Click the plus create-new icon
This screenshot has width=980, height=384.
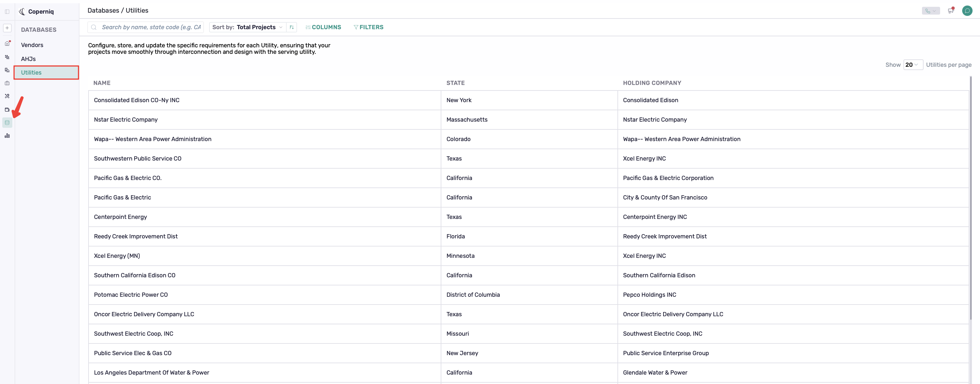(x=7, y=28)
